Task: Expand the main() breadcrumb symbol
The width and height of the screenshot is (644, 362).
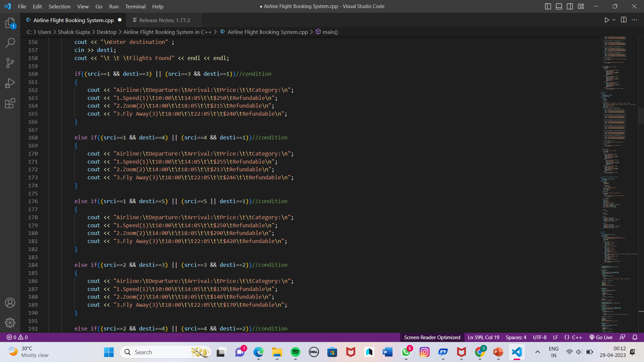Action: click(x=330, y=32)
